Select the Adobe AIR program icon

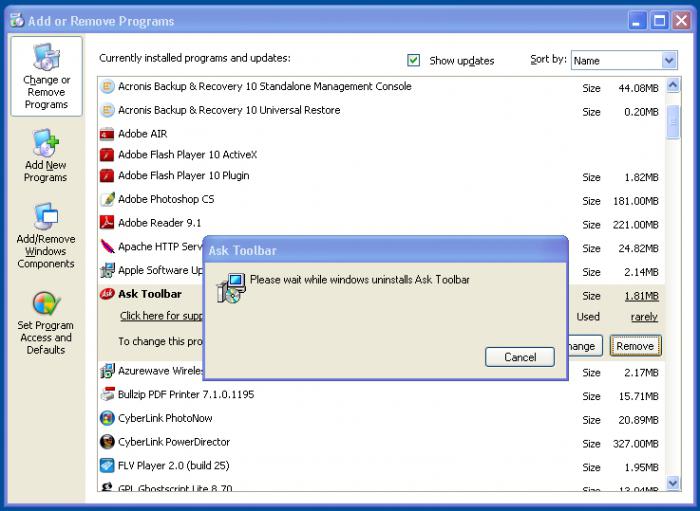tap(107, 133)
